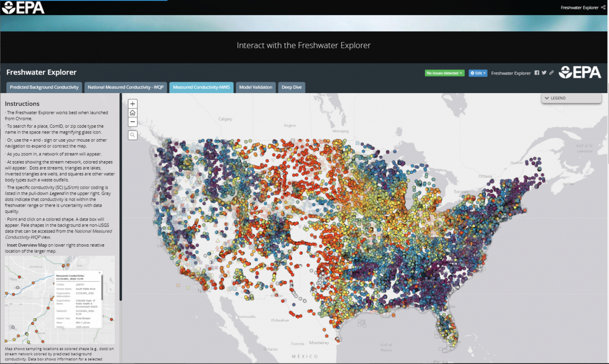Viewport: 609px width, 364px height.
Task: Switch to the Model Validation tab
Action: pyautogui.click(x=255, y=87)
